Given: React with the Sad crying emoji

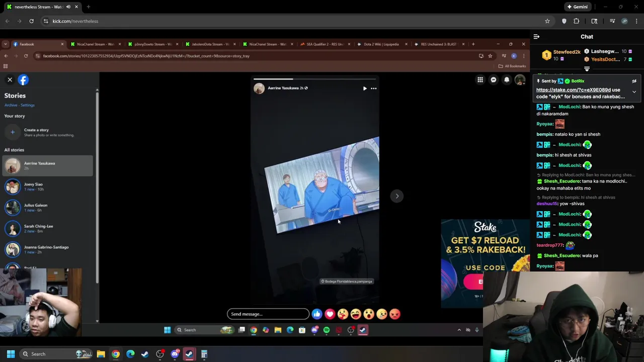Looking at the screenshot, I should pos(382,314).
